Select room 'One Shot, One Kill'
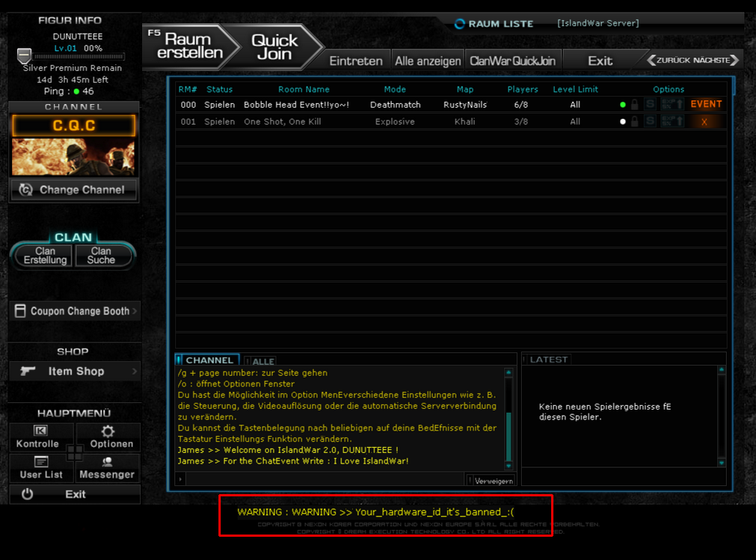This screenshot has width=756, height=560. pyautogui.click(x=451, y=121)
